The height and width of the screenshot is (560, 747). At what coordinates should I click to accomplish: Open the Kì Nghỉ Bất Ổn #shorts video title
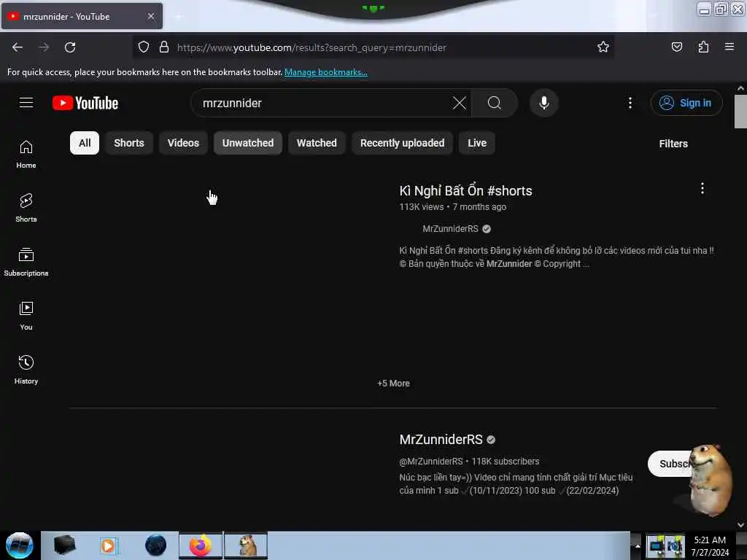pos(465,190)
